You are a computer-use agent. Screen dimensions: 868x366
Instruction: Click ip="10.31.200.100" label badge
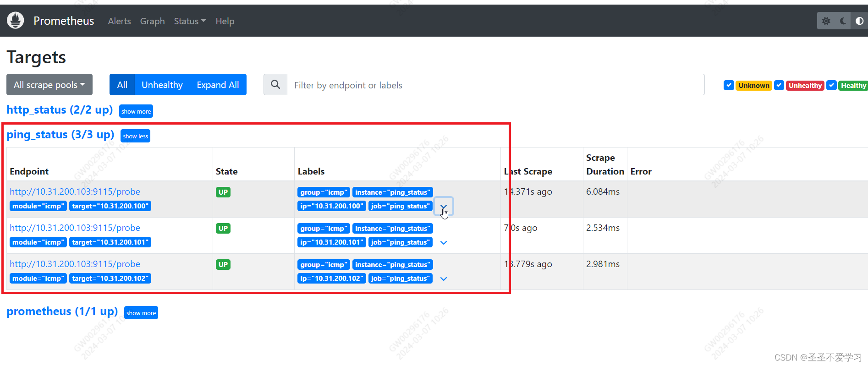coord(332,206)
